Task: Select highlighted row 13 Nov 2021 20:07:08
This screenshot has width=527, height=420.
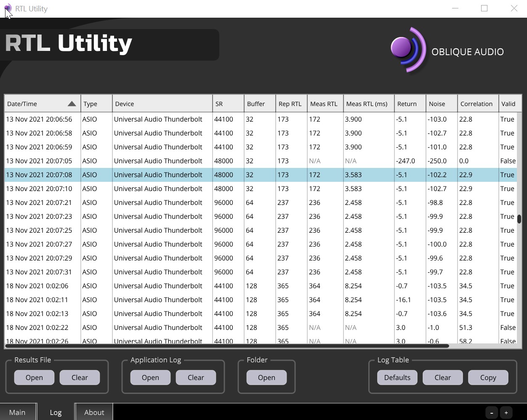Action: tap(261, 175)
